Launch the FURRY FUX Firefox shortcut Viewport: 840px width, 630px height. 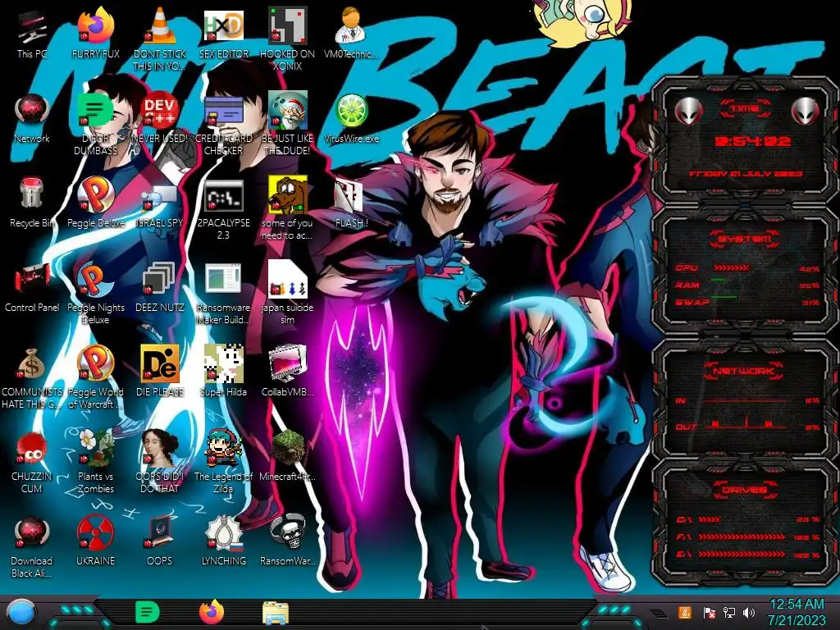(x=95, y=27)
